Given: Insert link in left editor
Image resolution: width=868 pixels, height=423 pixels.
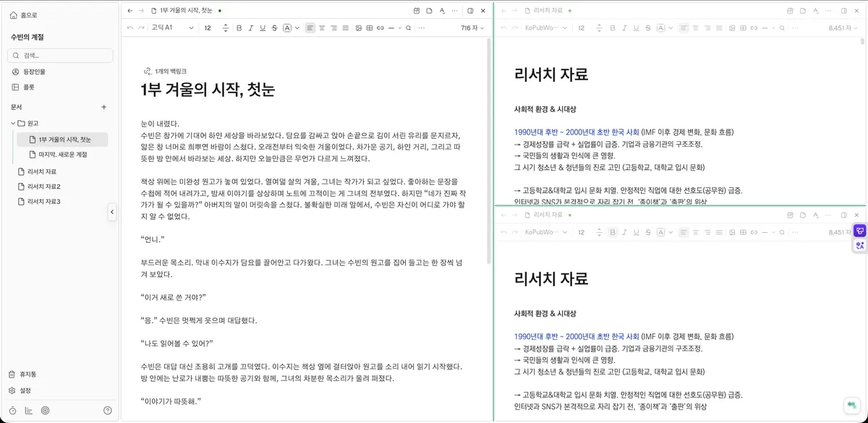Looking at the screenshot, I should [380, 28].
